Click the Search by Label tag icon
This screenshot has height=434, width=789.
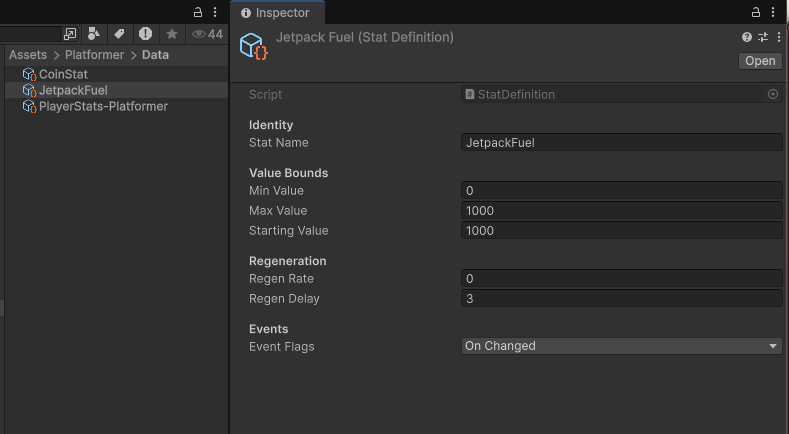coord(119,34)
